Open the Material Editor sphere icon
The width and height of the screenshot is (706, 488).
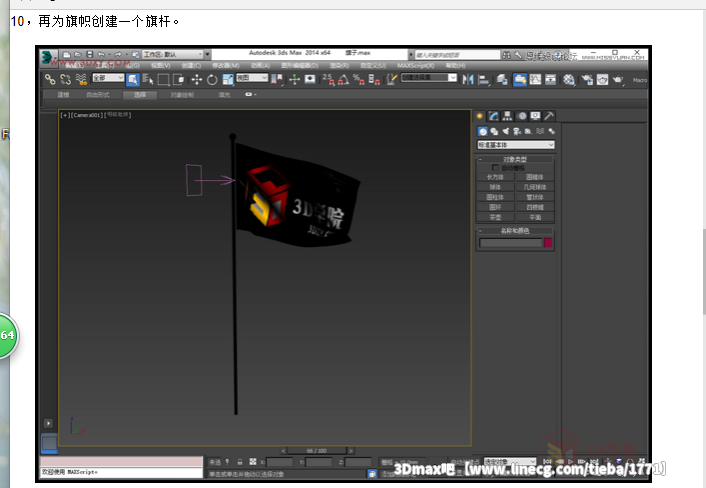569,80
